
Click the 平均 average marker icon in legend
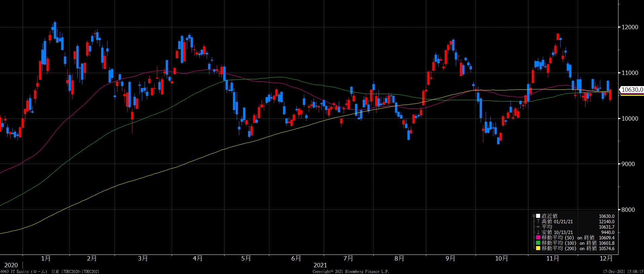coord(538,227)
